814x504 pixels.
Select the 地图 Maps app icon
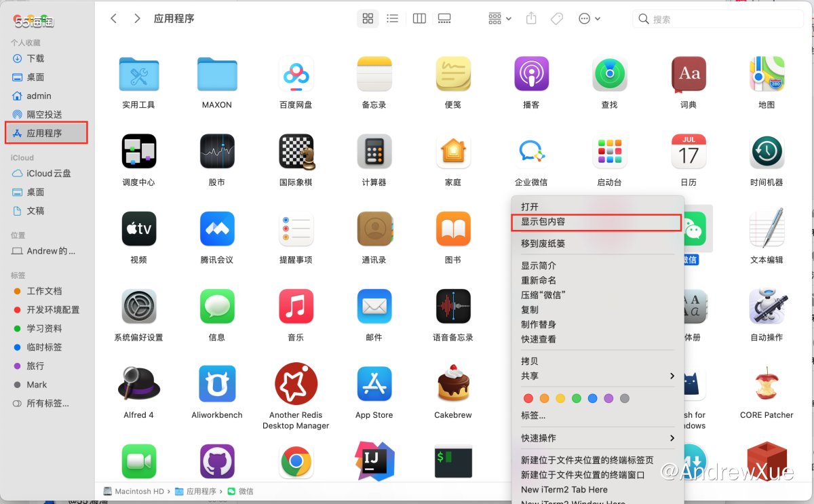click(767, 74)
